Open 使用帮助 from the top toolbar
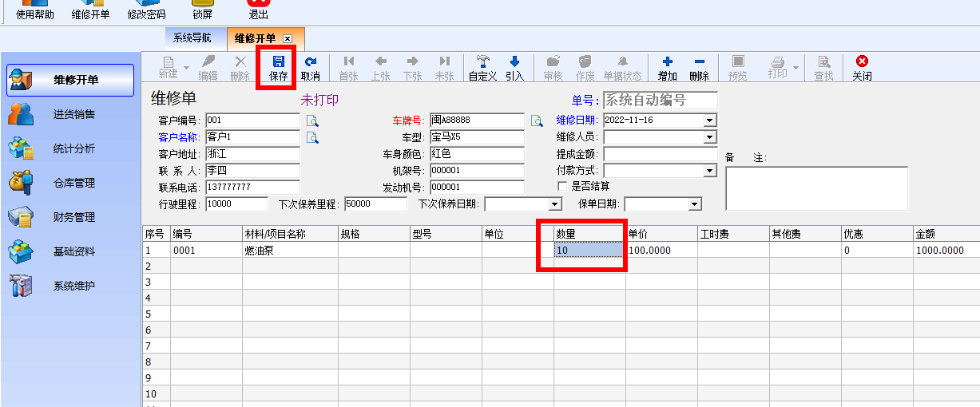The width and height of the screenshot is (980, 407). click(36, 10)
